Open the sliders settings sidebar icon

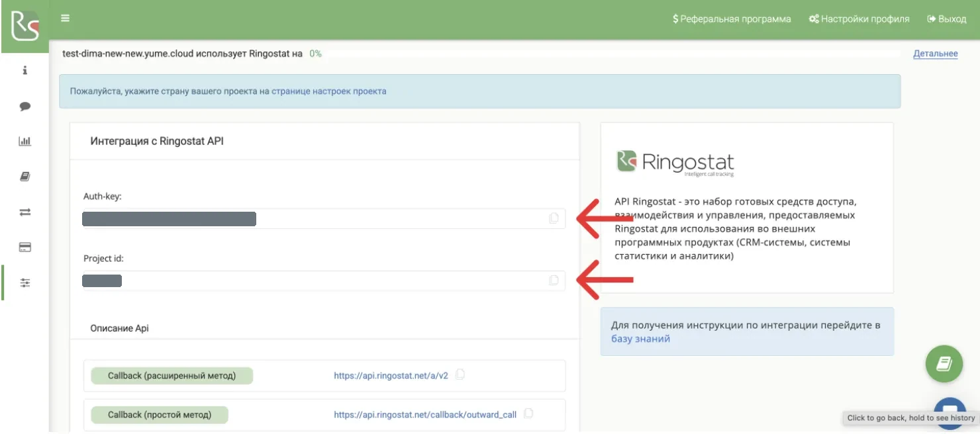pyautogui.click(x=25, y=283)
